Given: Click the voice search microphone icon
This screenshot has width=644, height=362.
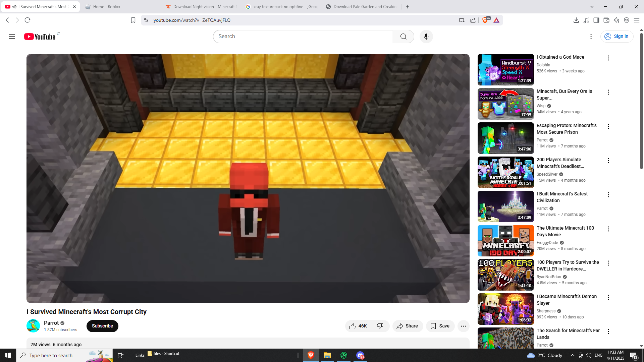Looking at the screenshot, I should [x=426, y=37].
